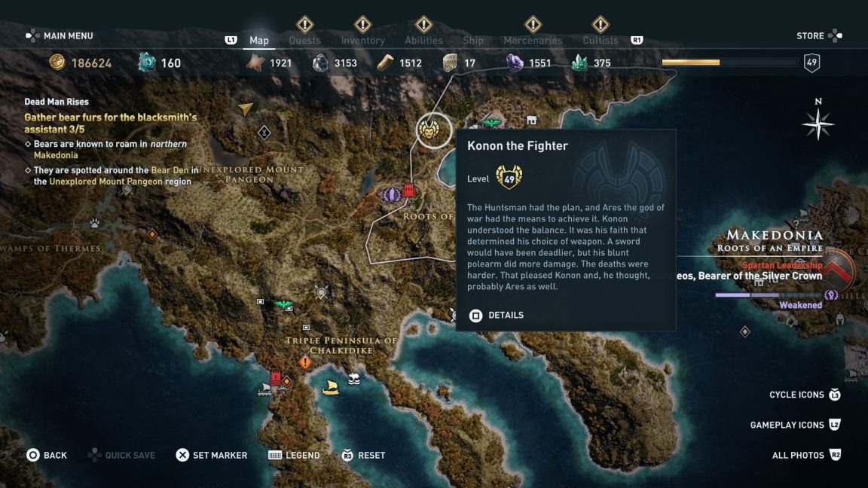Select the bear paw icon near Swamps of Thermes
This screenshot has height=488, width=868.
[95, 224]
